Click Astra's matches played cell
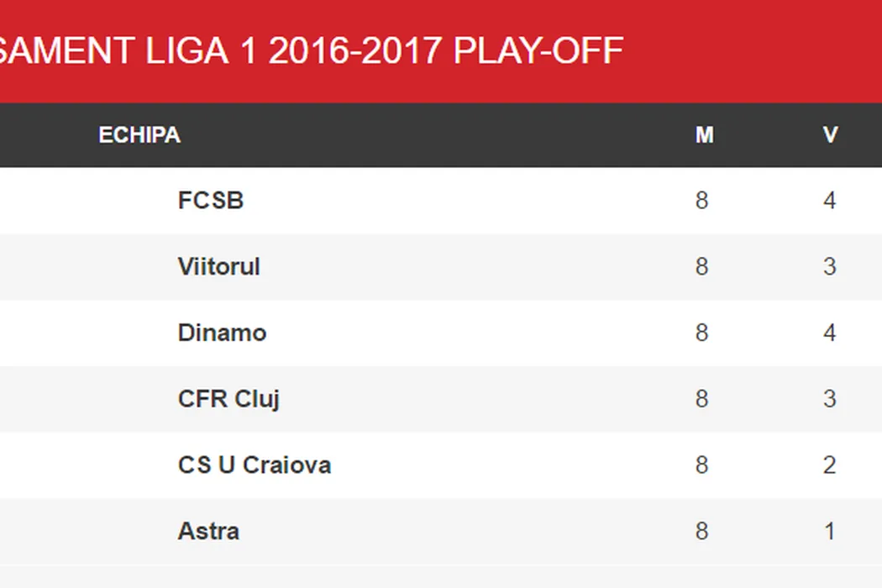The height and width of the screenshot is (588, 882). click(702, 532)
